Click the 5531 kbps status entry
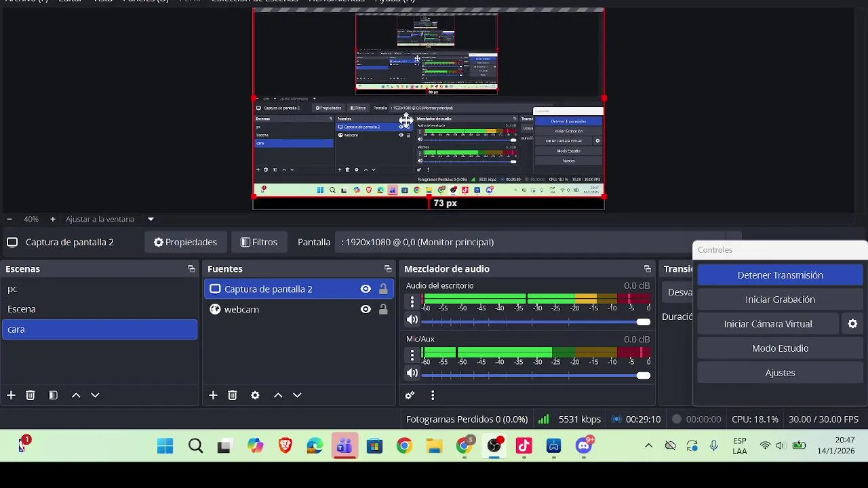 pyautogui.click(x=580, y=420)
